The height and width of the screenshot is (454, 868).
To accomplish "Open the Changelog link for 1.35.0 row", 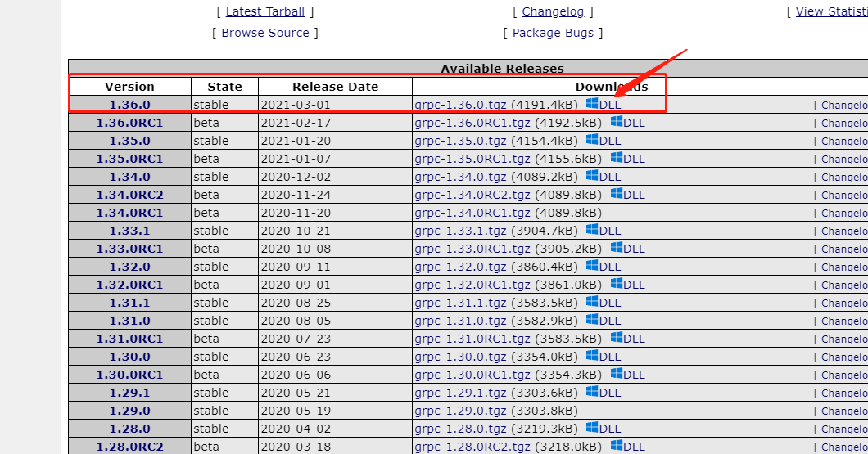I will (844, 141).
